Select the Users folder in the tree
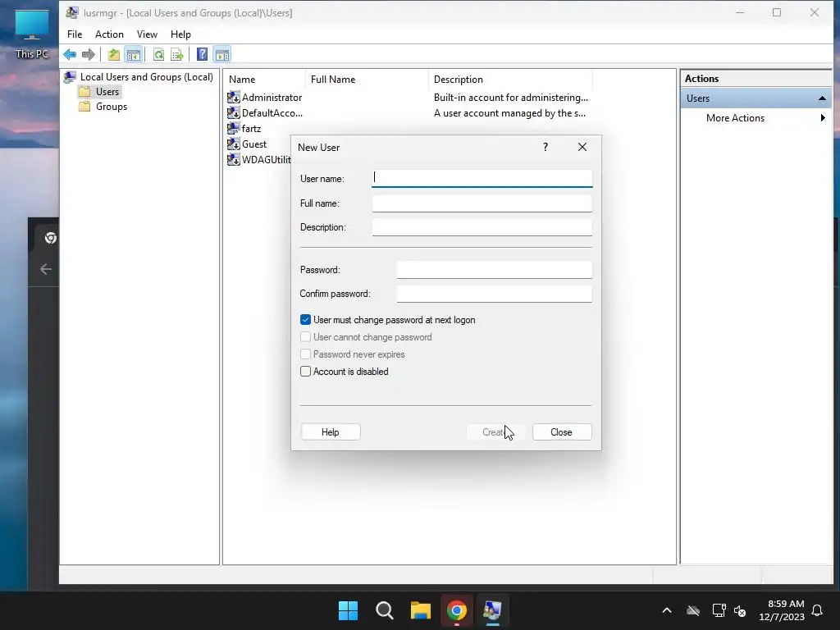The image size is (840, 630). coord(100,92)
